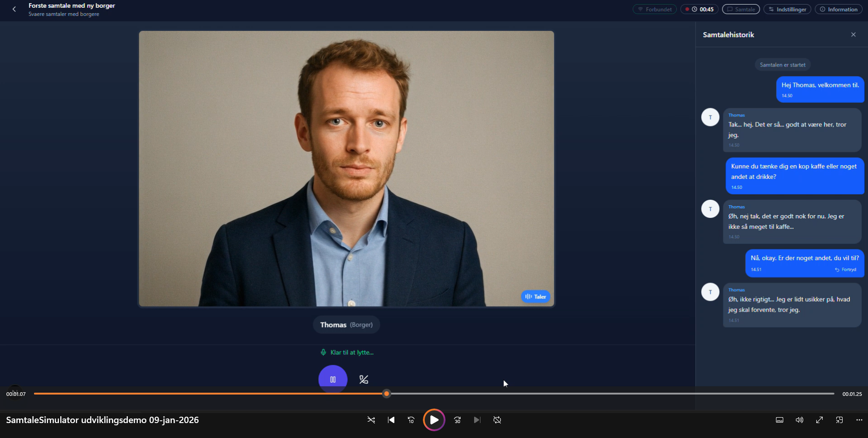Viewport: 868px width, 438px height.
Task: Click the video seek bar handle
Action: pos(386,394)
